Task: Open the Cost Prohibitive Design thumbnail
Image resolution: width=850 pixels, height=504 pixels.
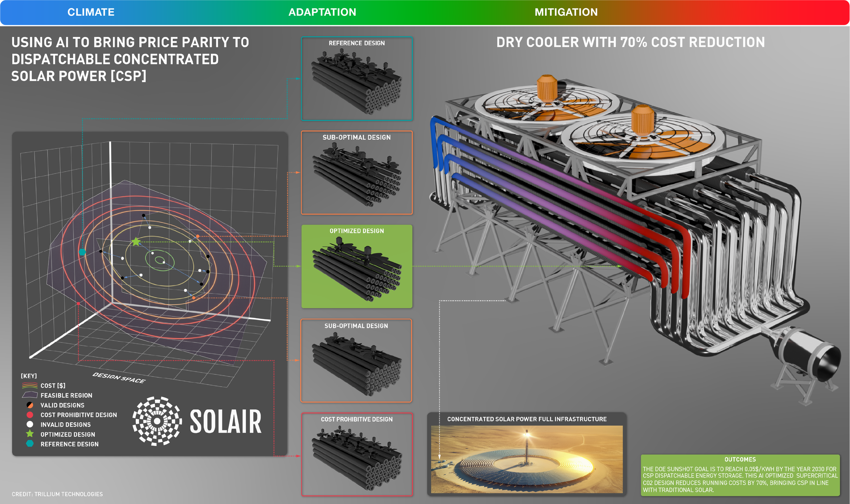Action: tap(357, 454)
